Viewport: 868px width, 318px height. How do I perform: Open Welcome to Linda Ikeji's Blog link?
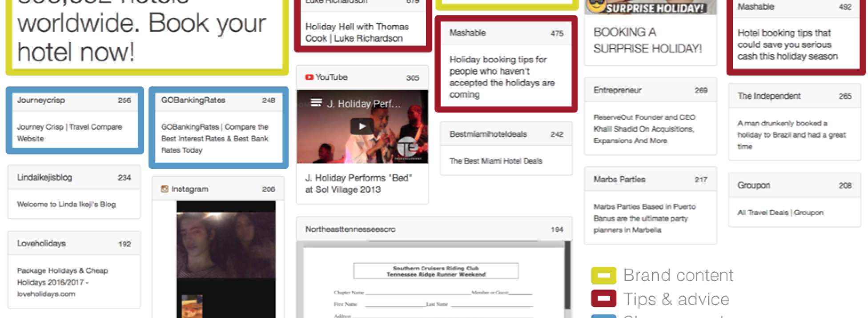coord(66,204)
